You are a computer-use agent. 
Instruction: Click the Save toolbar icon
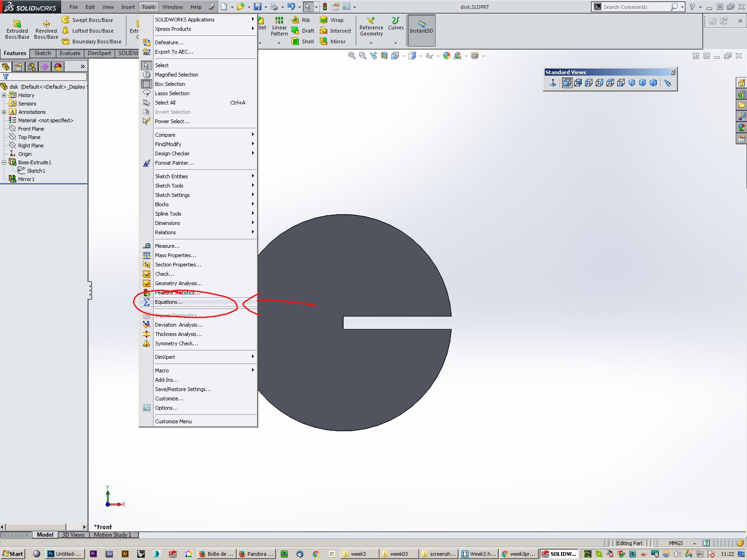coord(257,7)
